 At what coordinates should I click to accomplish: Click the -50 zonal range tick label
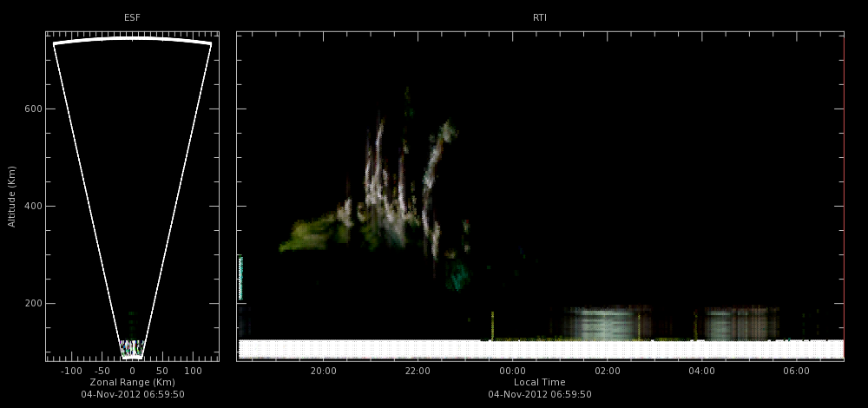click(102, 371)
